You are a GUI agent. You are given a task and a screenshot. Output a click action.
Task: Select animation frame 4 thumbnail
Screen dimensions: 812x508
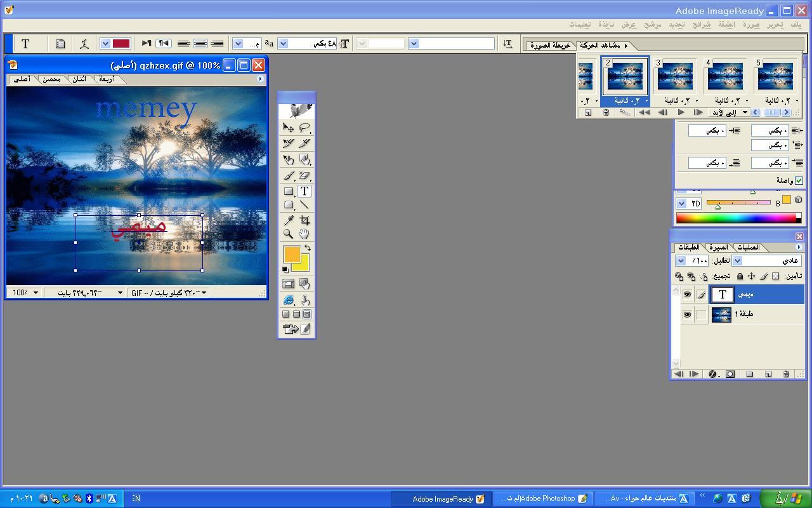(724, 76)
